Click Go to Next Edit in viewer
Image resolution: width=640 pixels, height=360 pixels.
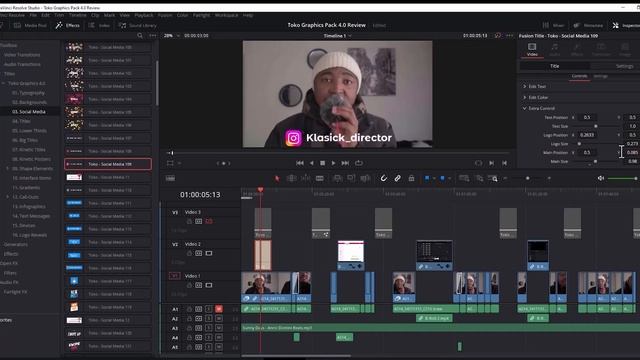click(x=491, y=163)
